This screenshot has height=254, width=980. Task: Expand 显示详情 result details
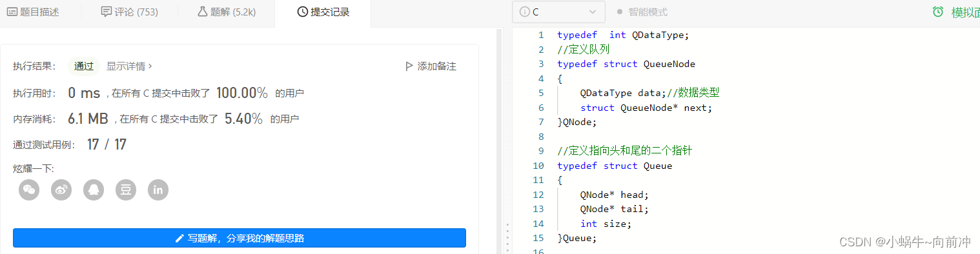point(129,66)
